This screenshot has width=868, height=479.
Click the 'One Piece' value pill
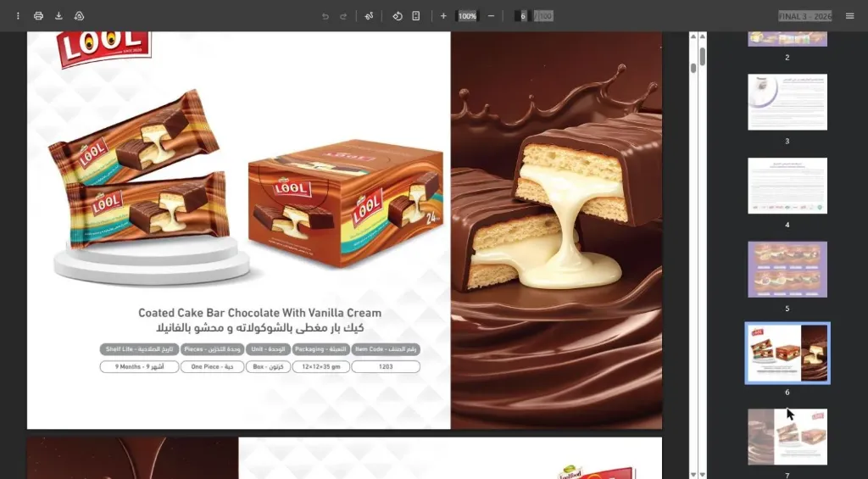click(212, 366)
